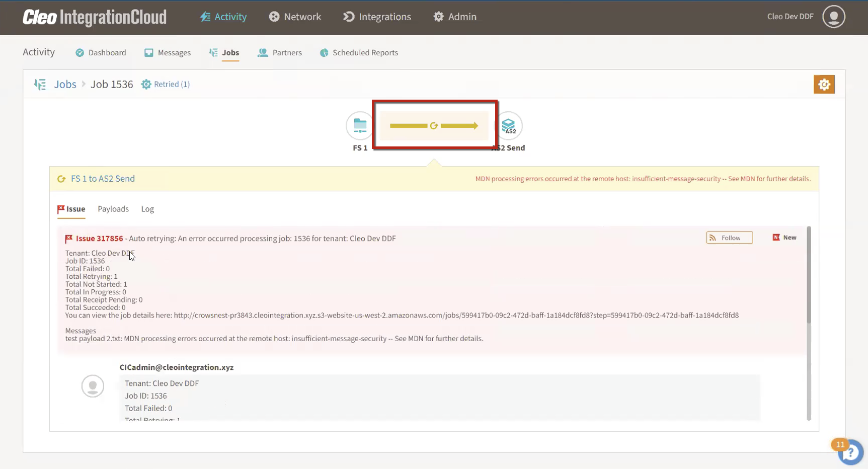Click the highlighted retry arrow between endpoints
868x469 pixels.
[x=434, y=125]
